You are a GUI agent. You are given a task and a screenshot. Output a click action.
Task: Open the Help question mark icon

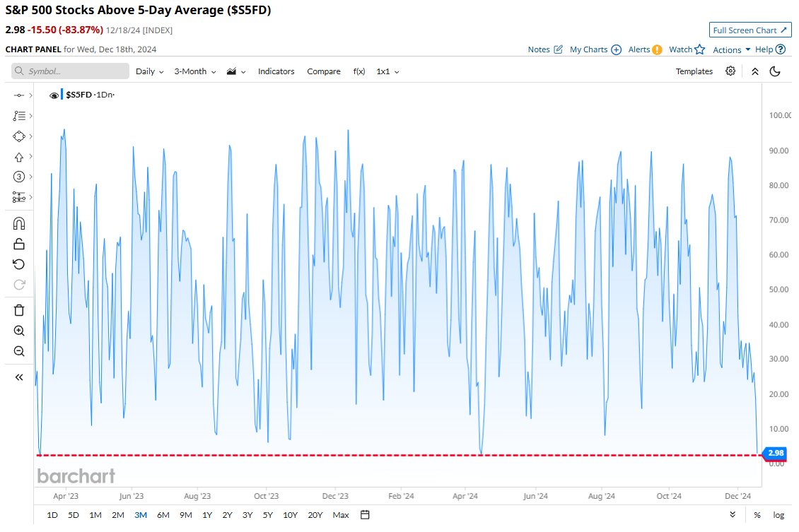coord(781,49)
